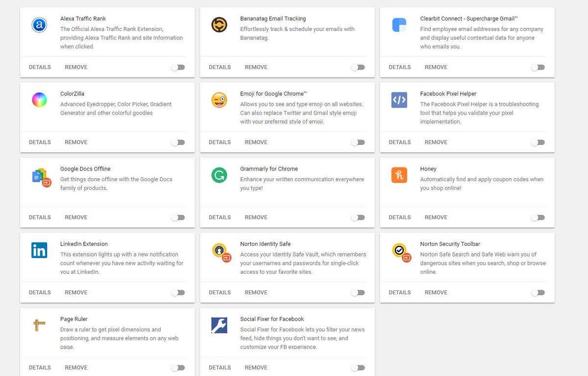This screenshot has height=376, width=588.
Task: Click the Alexa Traffic Rank extension icon
Action: click(39, 24)
